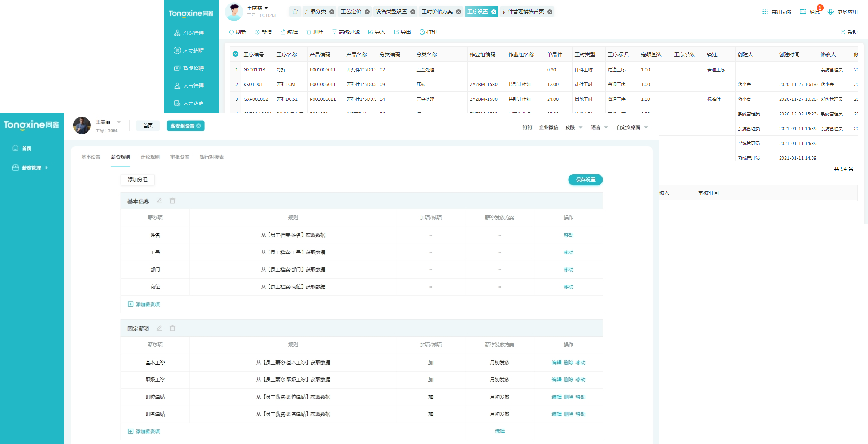868x444 pixels.
Task: Click the 添加分组 button
Action: (x=137, y=180)
